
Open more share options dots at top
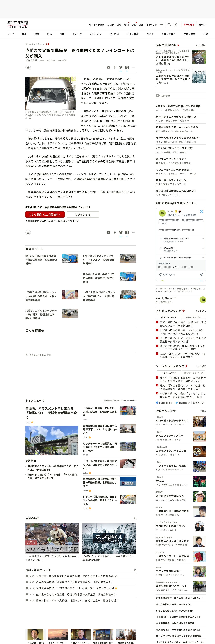tap(133, 67)
